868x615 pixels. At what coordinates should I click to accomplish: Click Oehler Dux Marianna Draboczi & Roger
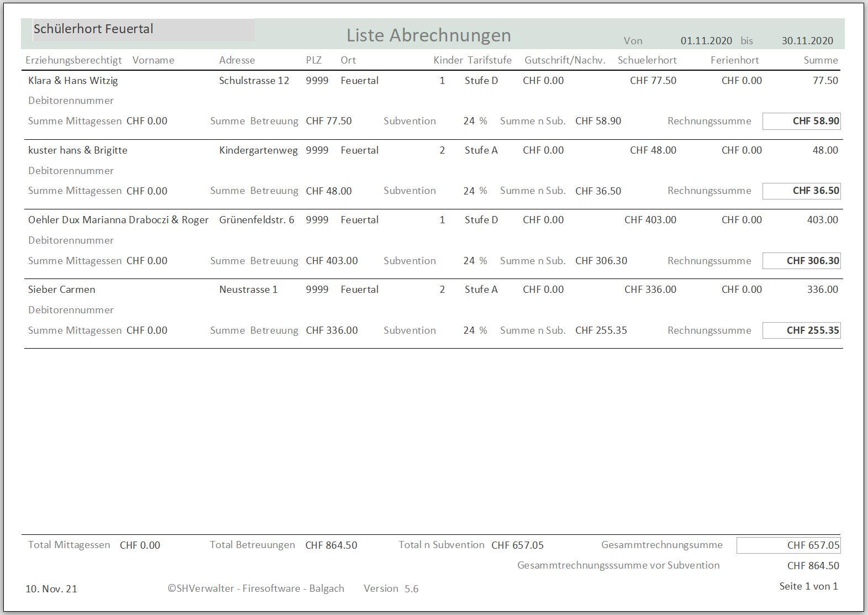[118, 220]
